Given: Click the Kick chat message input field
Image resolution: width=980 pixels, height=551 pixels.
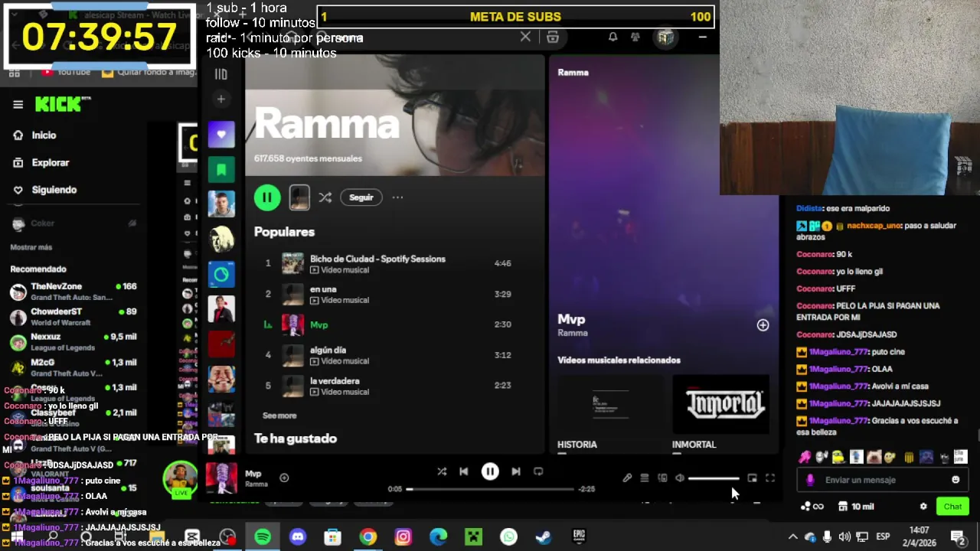Looking at the screenshot, I should (880, 480).
